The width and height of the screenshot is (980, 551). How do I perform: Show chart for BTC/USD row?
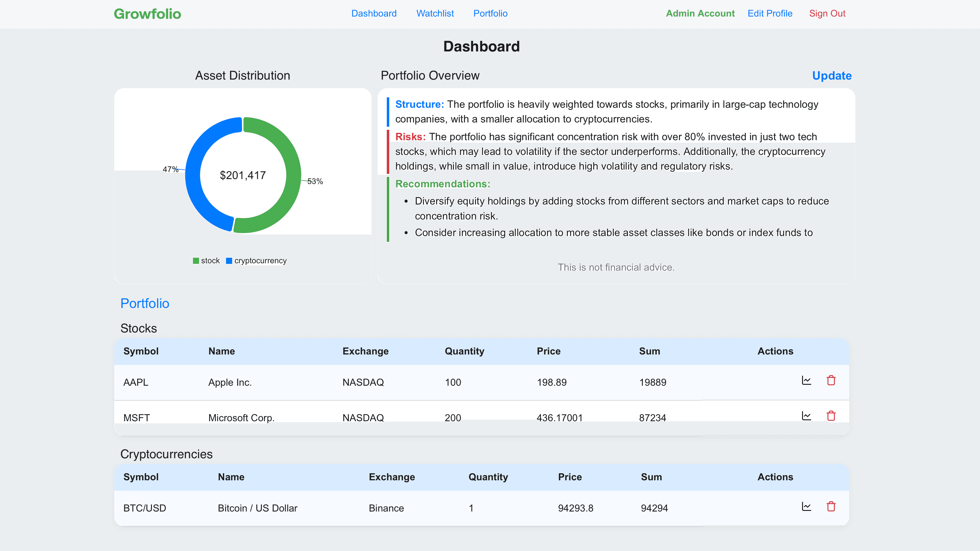pos(806,507)
